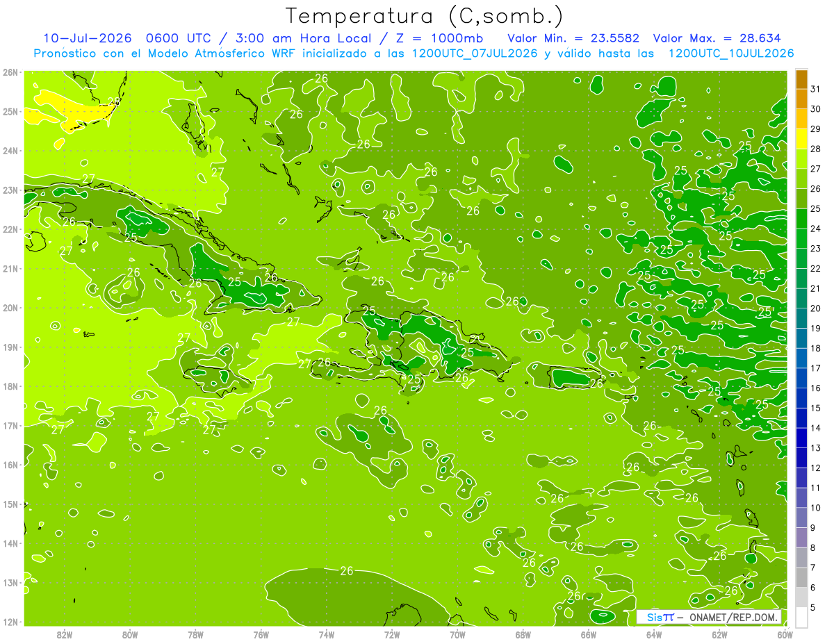Click the "Temperatura (C,somb.)" chart title
Image resolution: width=834 pixels, height=644 pixels.
tap(424, 16)
